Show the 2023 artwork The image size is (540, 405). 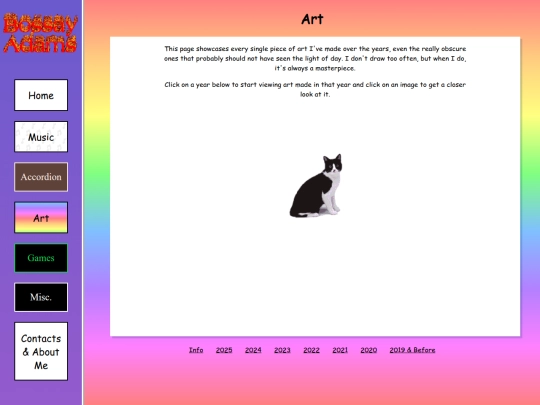pyautogui.click(x=282, y=350)
